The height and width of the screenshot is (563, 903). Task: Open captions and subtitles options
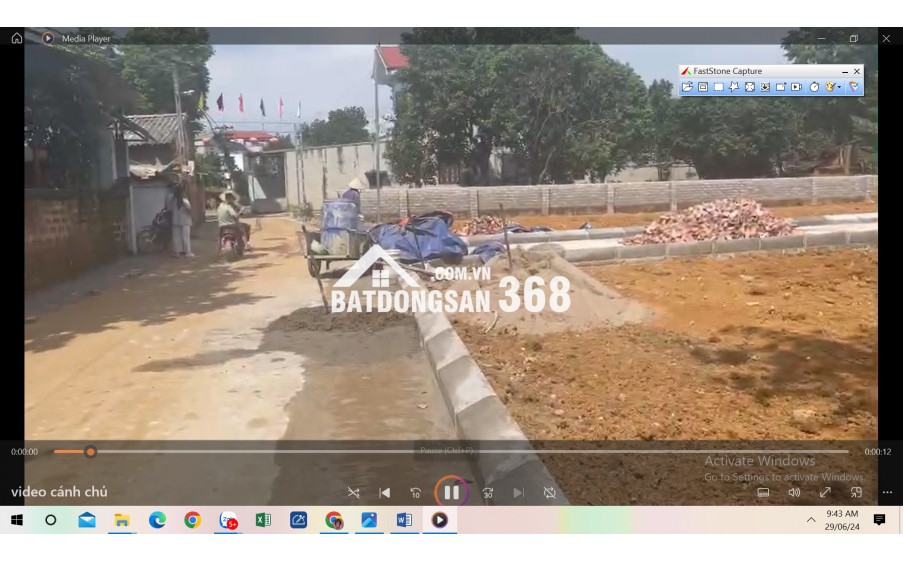tap(763, 492)
